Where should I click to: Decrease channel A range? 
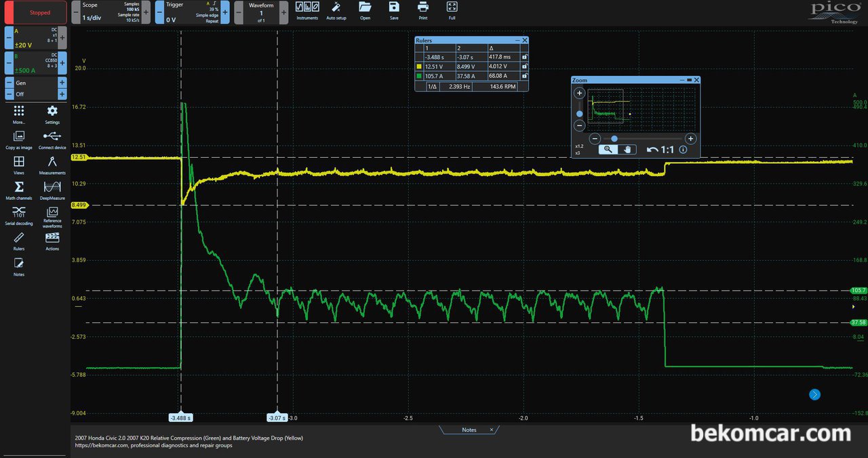coord(8,38)
